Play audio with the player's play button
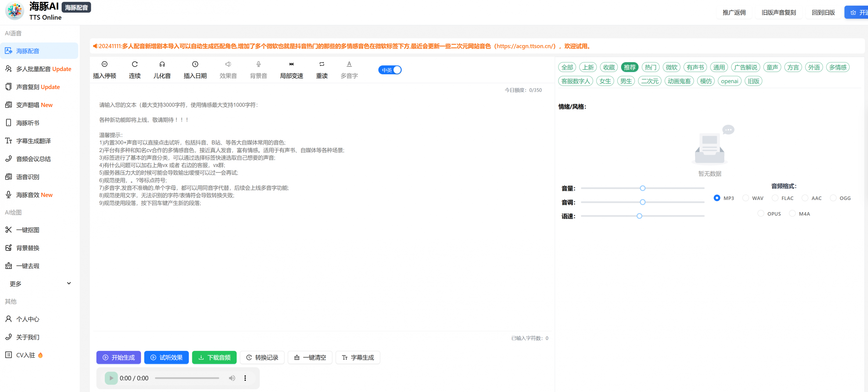The height and width of the screenshot is (392, 868). pyautogui.click(x=111, y=378)
